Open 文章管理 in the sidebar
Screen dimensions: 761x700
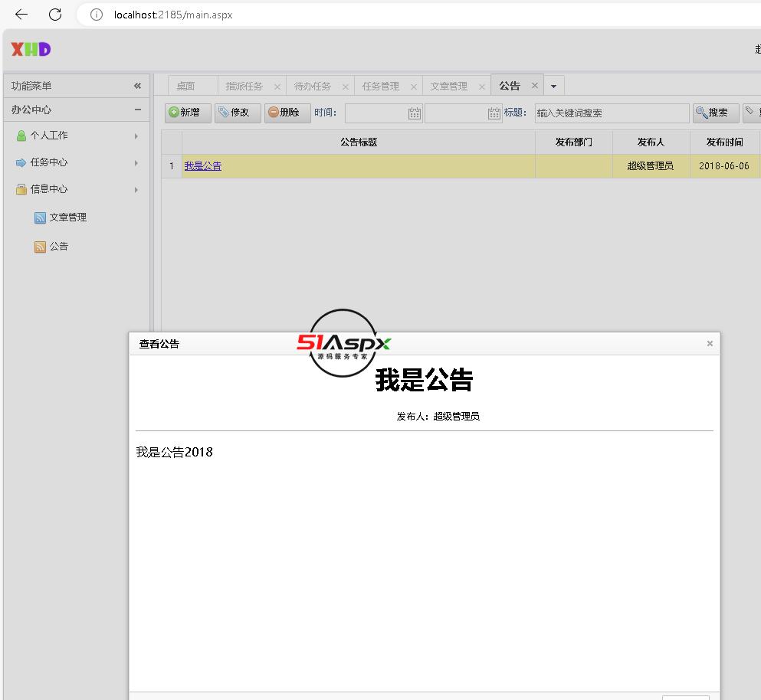(x=67, y=218)
